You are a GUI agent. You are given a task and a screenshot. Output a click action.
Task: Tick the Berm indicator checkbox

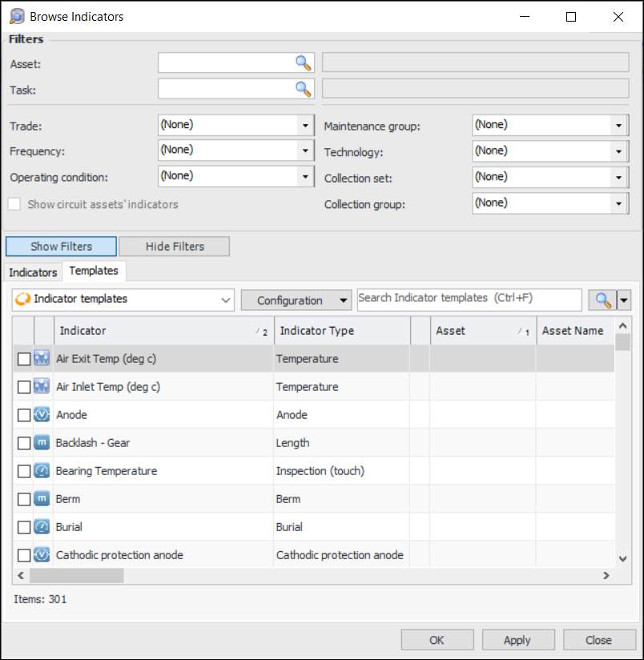coord(24,500)
